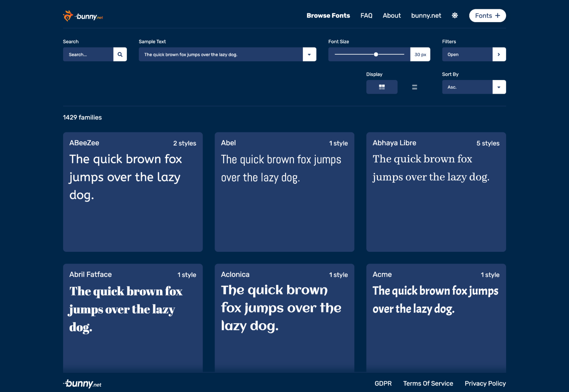Open the Browse Fonts menu item

[x=328, y=16]
